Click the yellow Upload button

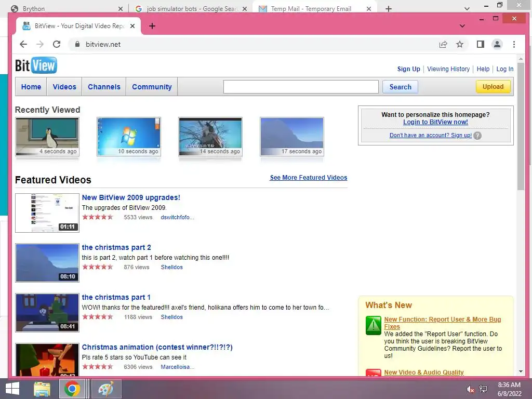click(493, 87)
